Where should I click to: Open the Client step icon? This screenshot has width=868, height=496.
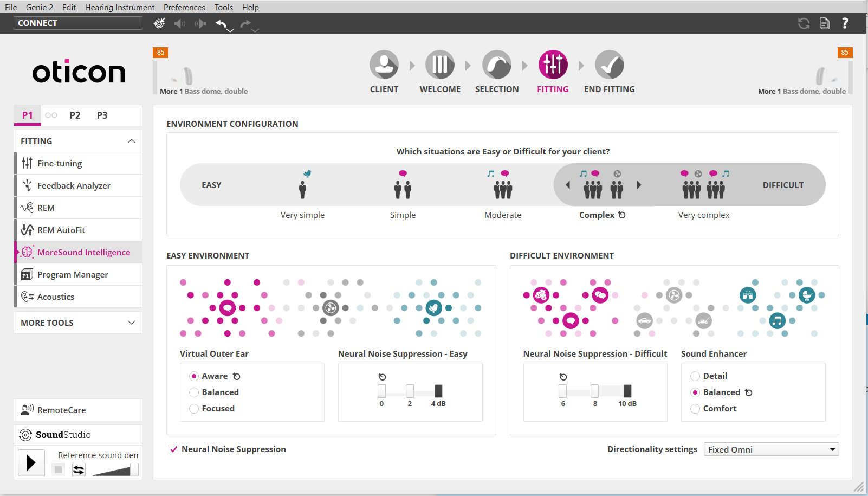pyautogui.click(x=384, y=65)
